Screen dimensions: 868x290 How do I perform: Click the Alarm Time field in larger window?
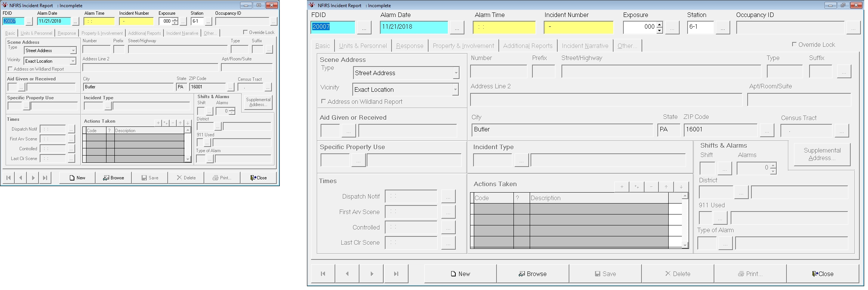[504, 27]
